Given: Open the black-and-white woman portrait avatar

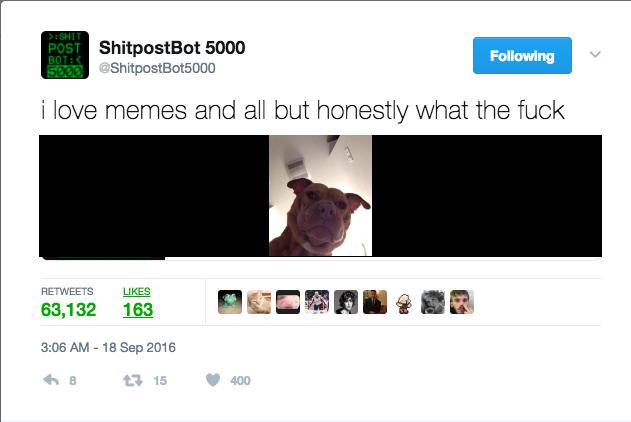Looking at the screenshot, I should (346, 302).
